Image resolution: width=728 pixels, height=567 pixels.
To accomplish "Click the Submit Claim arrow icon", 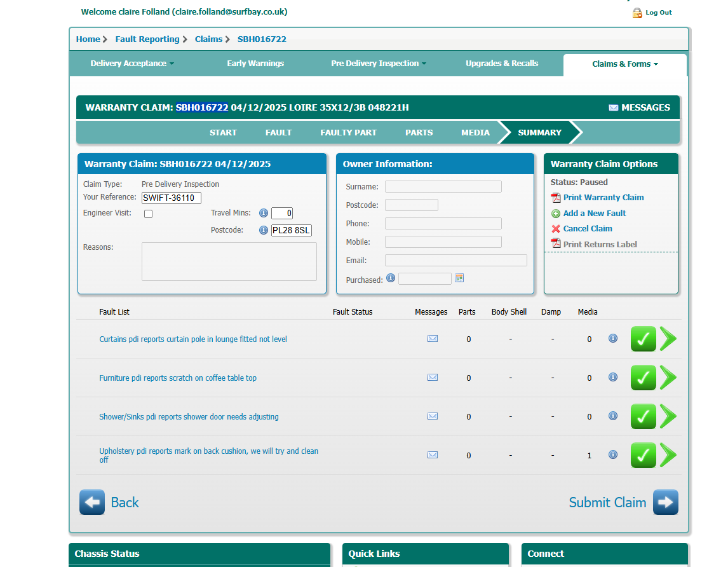I will 665,502.
